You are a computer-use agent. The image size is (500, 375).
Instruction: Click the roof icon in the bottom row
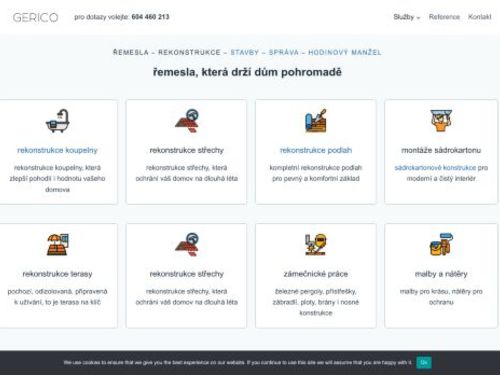[x=187, y=245]
